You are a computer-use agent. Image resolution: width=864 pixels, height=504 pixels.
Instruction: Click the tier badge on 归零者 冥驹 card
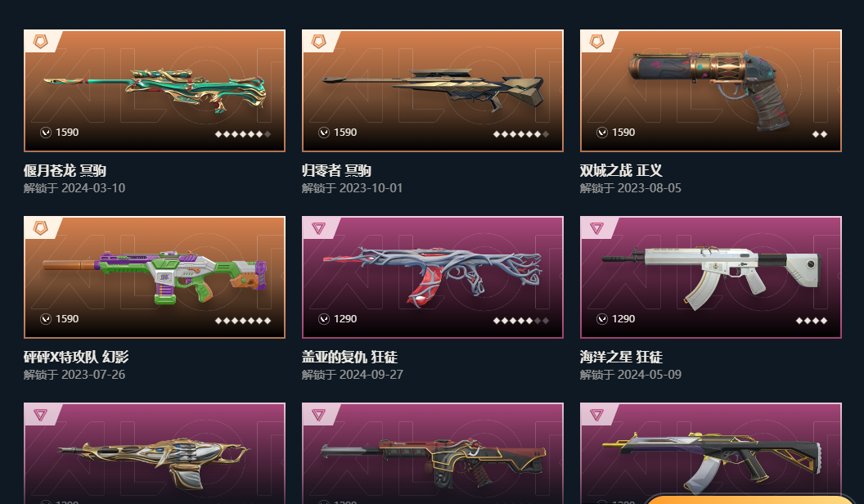(318, 41)
